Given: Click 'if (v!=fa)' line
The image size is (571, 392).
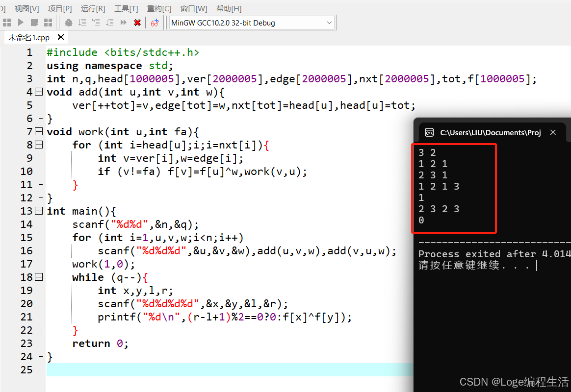Looking at the screenshot, I should coord(203,171).
